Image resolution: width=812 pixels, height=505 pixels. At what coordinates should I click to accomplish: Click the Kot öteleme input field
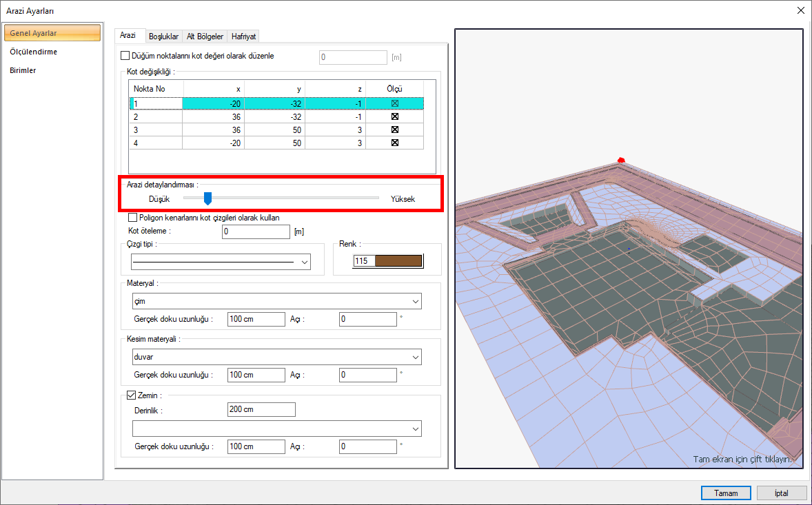(256, 231)
